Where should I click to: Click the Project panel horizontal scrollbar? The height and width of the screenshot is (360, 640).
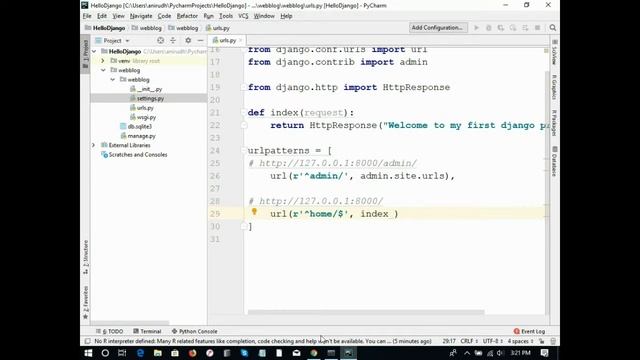tap(130, 322)
